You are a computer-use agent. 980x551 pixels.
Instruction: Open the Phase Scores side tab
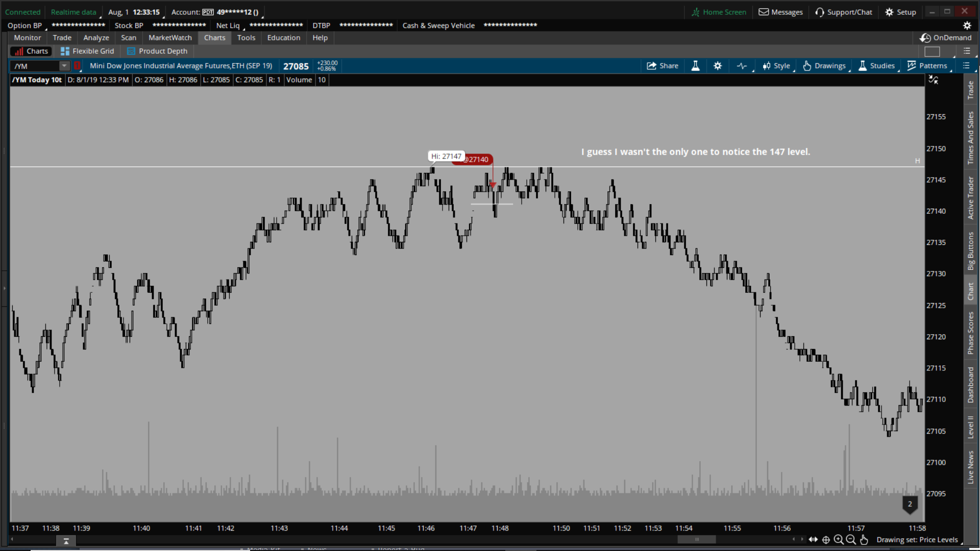[970, 333]
